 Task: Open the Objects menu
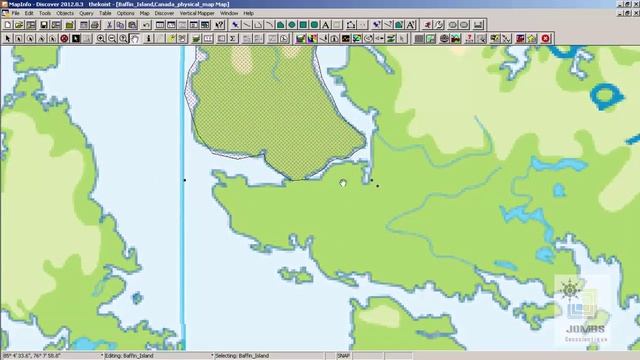point(65,13)
